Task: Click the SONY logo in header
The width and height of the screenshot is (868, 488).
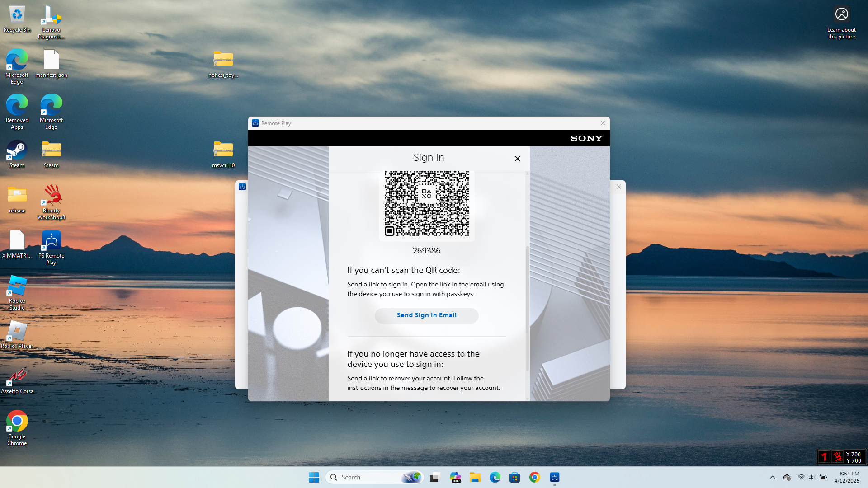Action: point(586,138)
